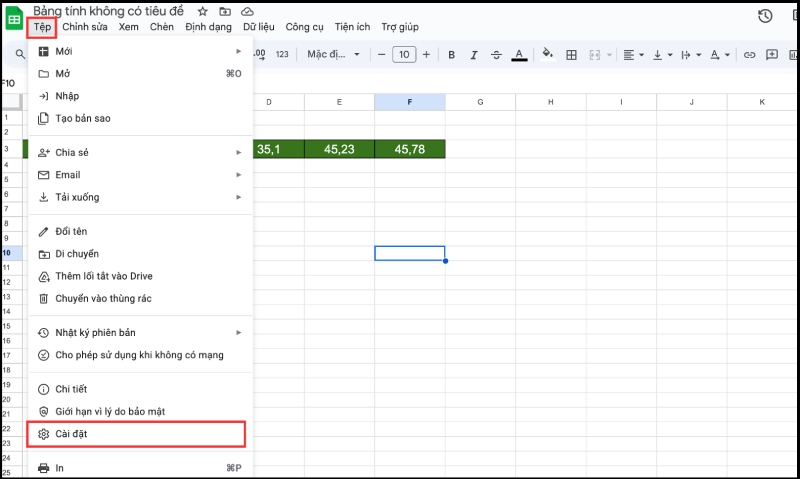This screenshot has height=479, width=800.
Task: Select column H header
Action: click(551, 102)
